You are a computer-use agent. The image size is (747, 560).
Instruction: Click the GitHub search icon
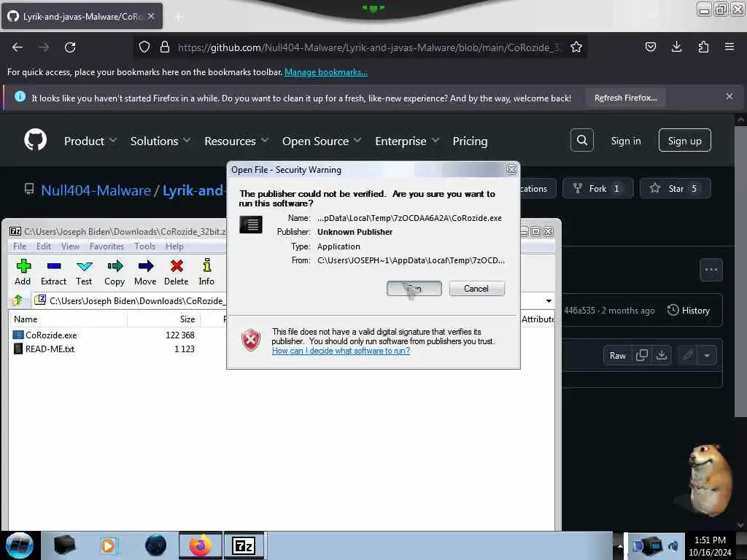(x=581, y=140)
